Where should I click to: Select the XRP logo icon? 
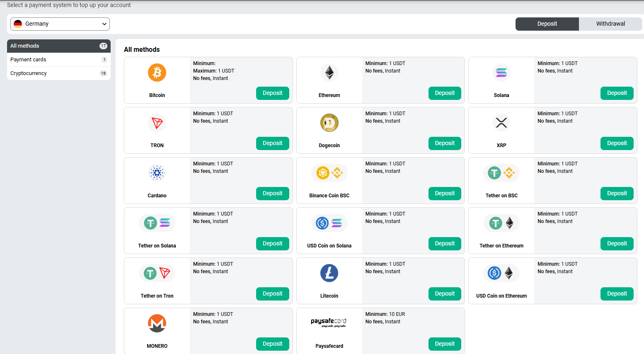(x=501, y=123)
